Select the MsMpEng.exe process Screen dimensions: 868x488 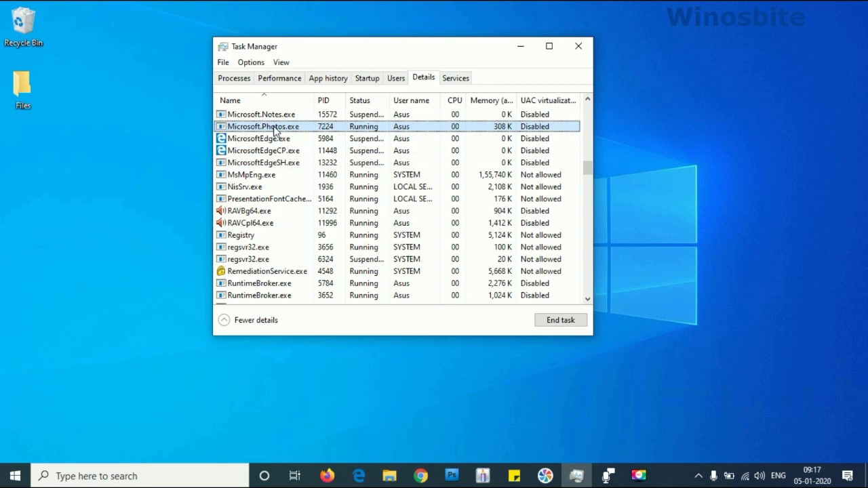[398, 175]
